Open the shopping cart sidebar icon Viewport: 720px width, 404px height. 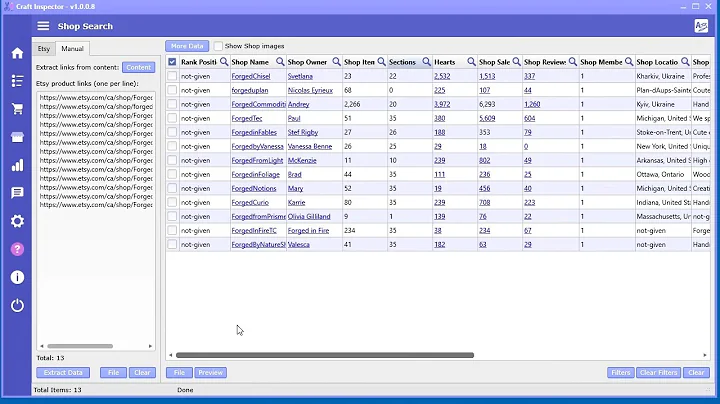point(17,109)
